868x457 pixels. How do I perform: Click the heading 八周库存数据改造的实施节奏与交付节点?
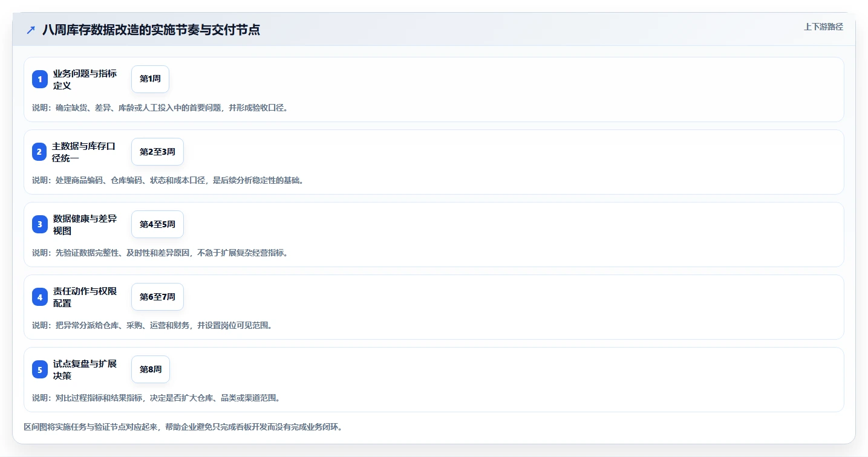151,30
